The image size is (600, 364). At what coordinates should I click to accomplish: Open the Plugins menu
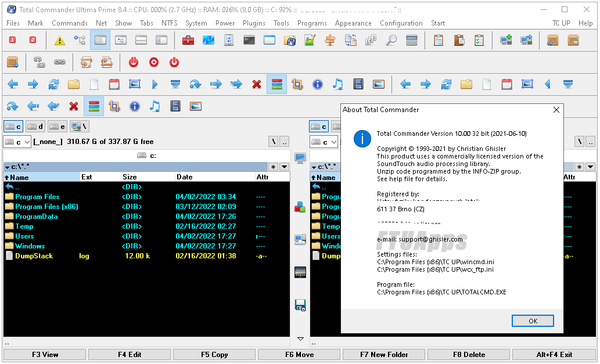(x=254, y=23)
